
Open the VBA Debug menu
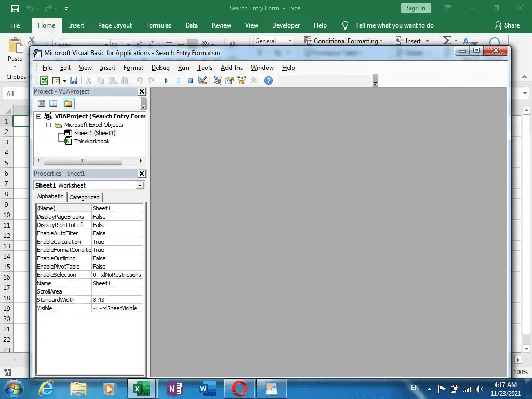pyautogui.click(x=161, y=68)
